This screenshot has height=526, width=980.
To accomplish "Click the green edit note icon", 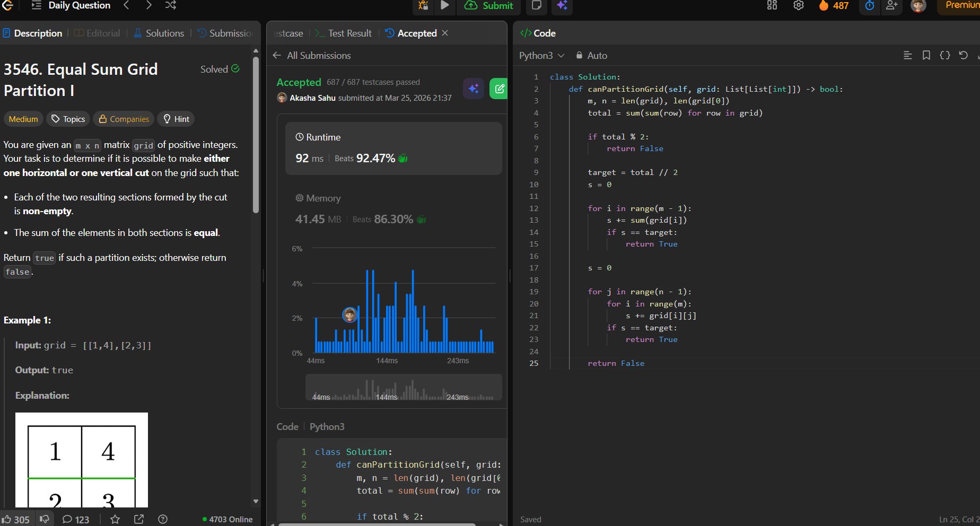I will 499,89.
